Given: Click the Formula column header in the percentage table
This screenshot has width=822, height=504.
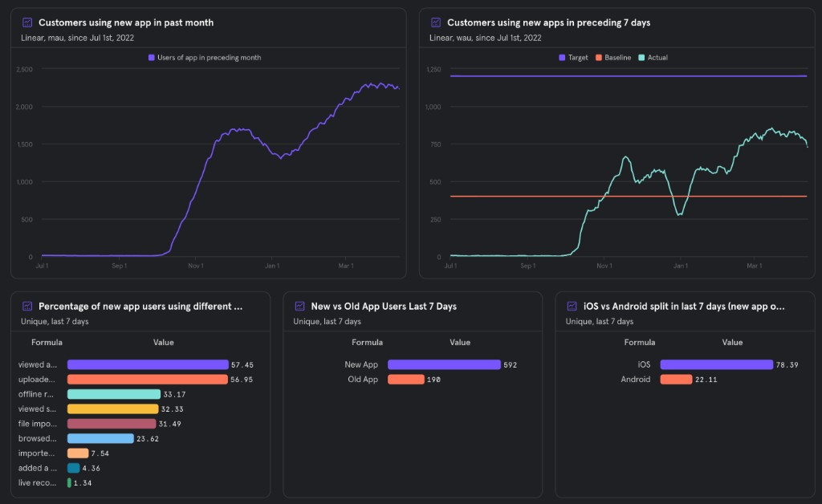Looking at the screenshot, I should (47, 342).
